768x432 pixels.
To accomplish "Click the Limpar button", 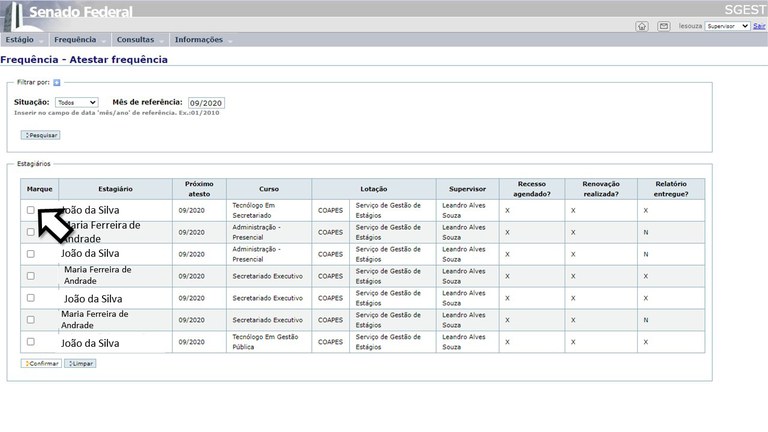I will tap(80, 363).
